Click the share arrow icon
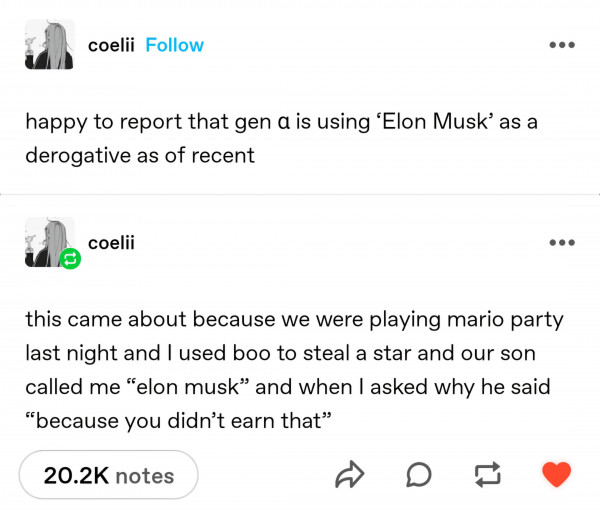600x513 pixels. (350, 475)
